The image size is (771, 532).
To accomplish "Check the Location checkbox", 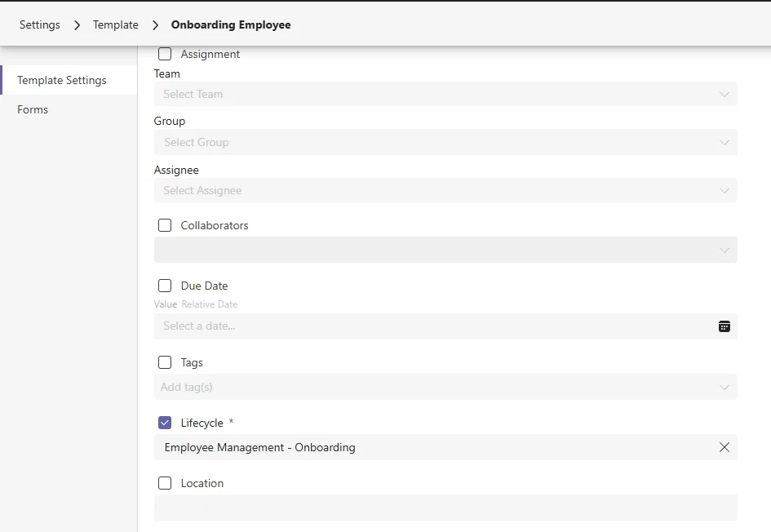I will tap(165, 483).
